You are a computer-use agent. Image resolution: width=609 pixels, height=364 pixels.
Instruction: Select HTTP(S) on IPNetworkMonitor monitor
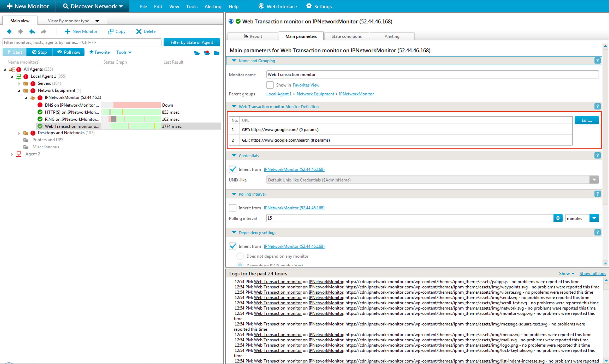pos(72,112)
